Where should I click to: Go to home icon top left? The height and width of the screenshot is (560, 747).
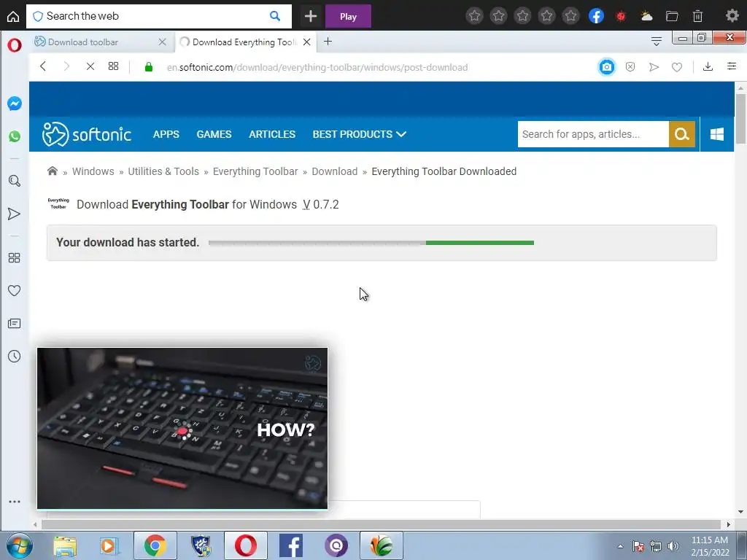pos(13,16)
